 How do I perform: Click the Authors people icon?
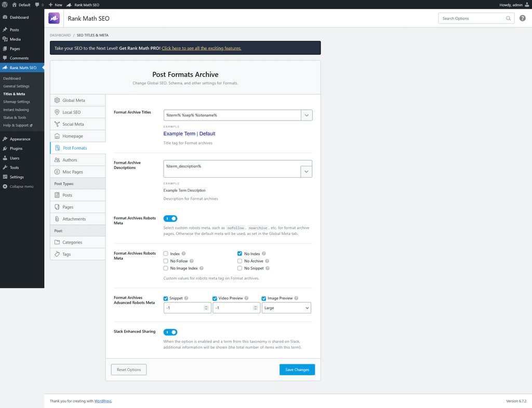[57, 160]
